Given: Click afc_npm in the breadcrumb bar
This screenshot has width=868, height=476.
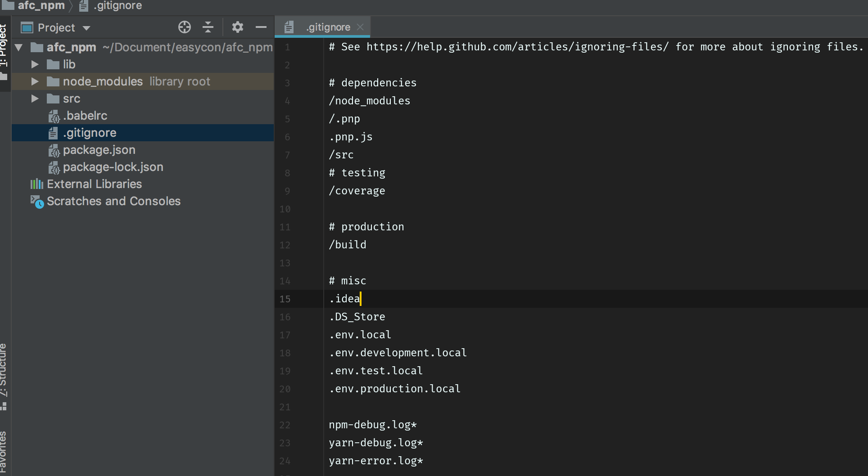Looking at the screenshot, I should [41, 5].
